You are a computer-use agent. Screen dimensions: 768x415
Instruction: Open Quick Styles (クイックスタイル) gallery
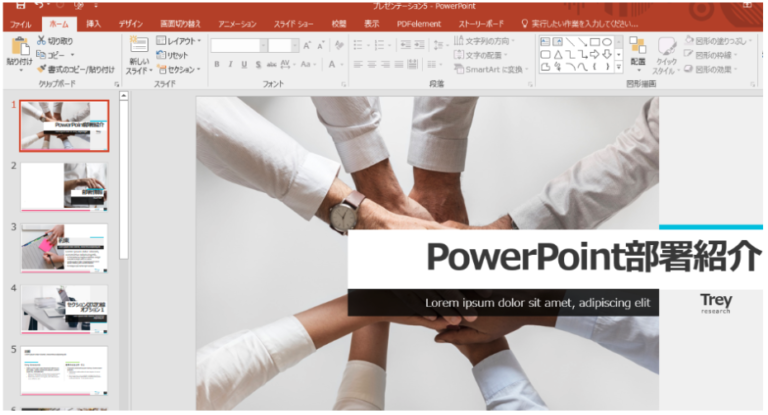(x=667, y=55)
